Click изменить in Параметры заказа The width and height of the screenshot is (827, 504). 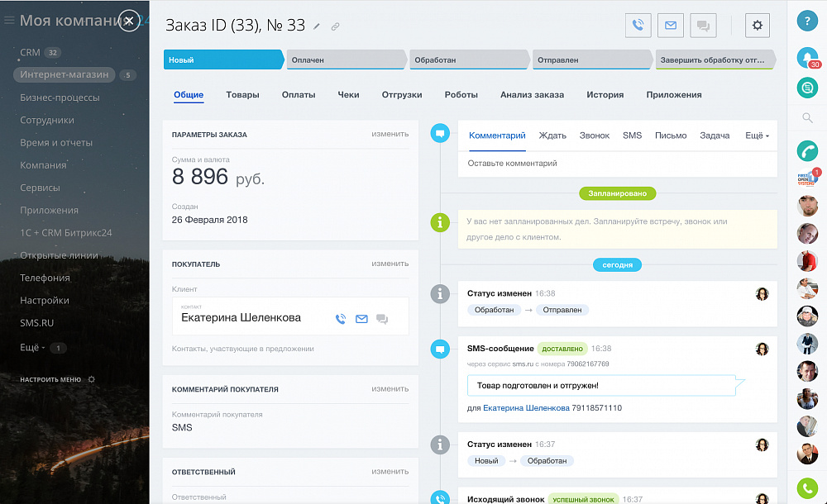point(390,134)
